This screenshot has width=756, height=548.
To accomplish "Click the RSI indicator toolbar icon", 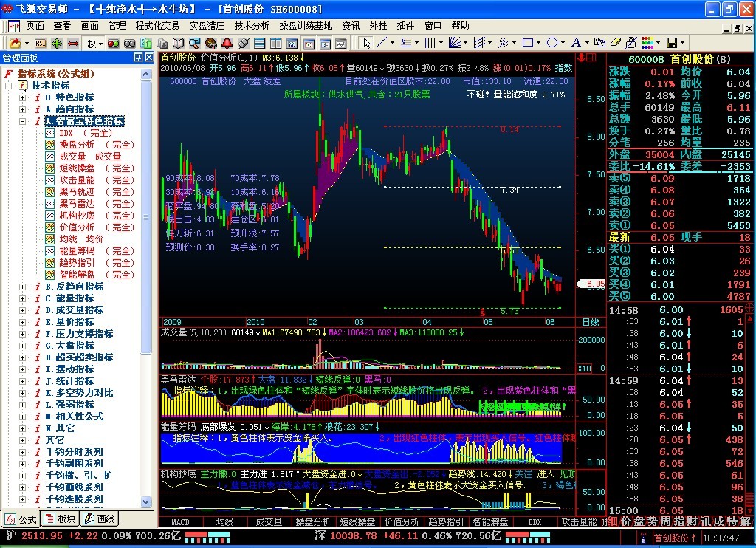I will tap(41, 44).
